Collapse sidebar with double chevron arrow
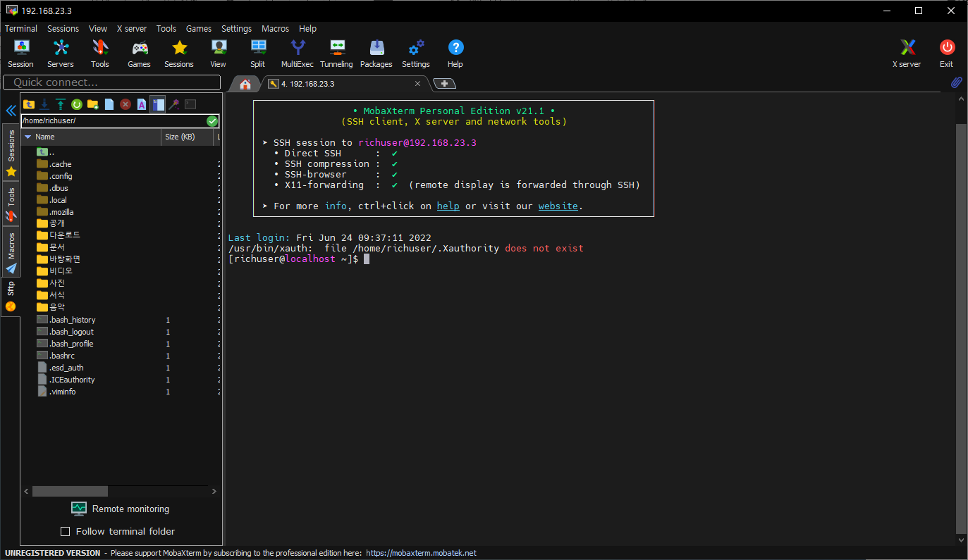 tap(11, 111)
